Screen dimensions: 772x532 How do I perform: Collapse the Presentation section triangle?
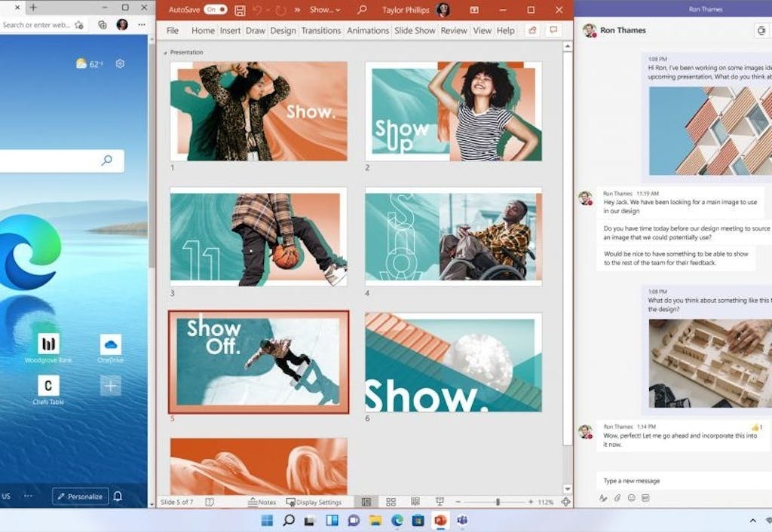click(x=166, y=53)
